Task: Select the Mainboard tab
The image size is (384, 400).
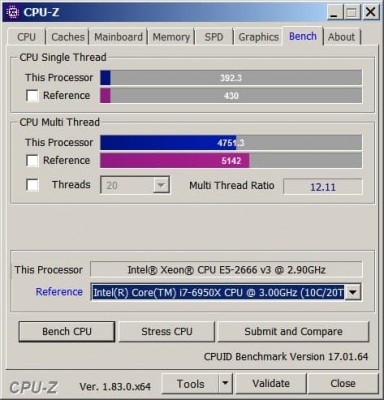Action: point(118,37)
